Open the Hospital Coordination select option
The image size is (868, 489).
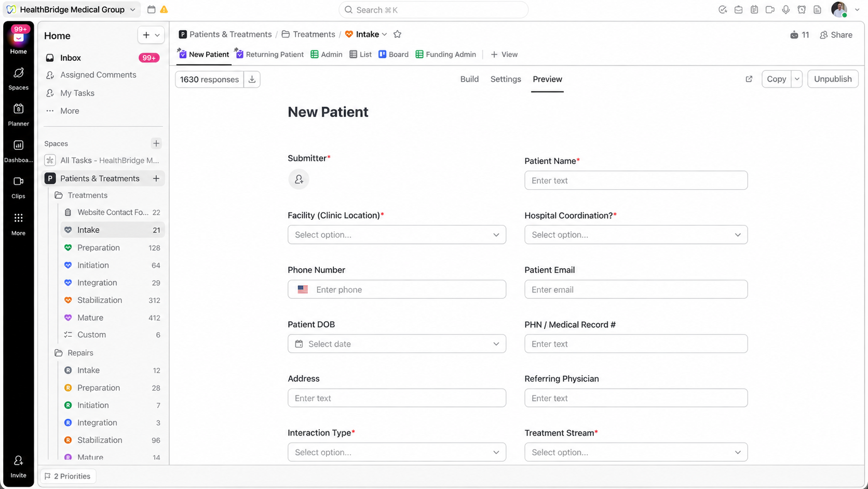point(636,235)
